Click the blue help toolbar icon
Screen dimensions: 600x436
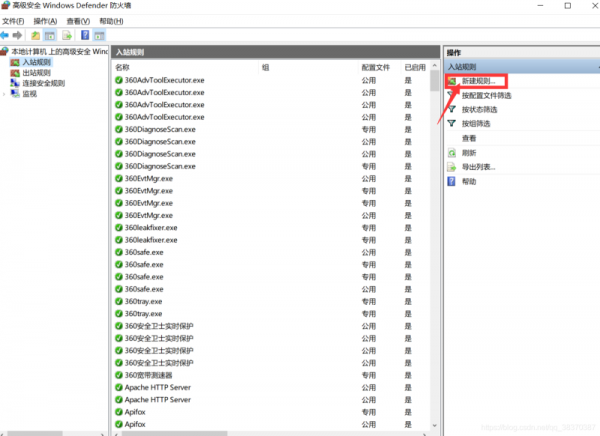click(85, 35)
